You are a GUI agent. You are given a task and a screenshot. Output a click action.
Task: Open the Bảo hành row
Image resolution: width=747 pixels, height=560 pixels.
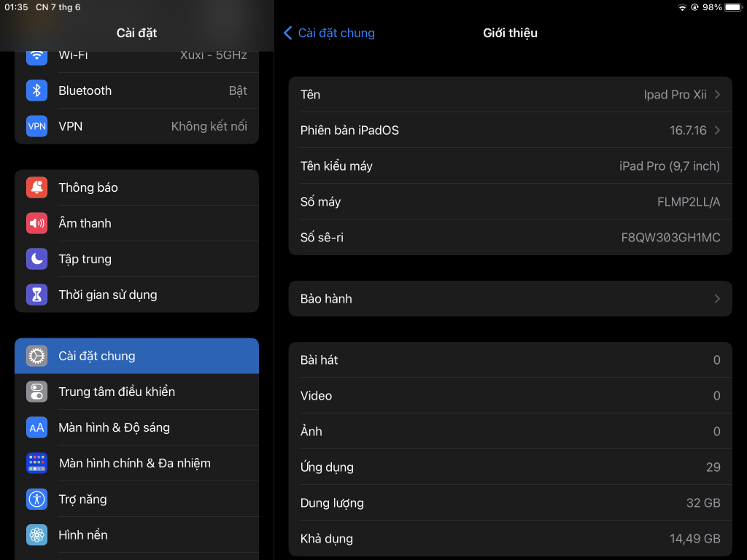pos(510,298)
